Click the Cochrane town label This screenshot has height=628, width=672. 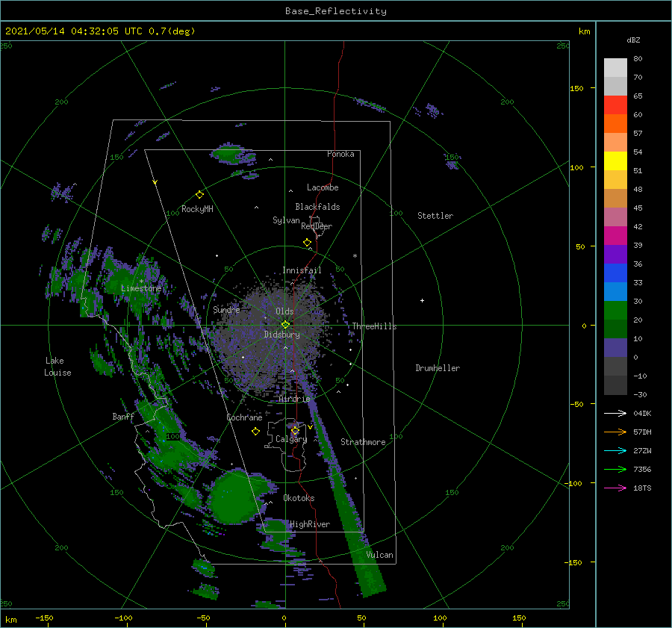tap(244, 417)
